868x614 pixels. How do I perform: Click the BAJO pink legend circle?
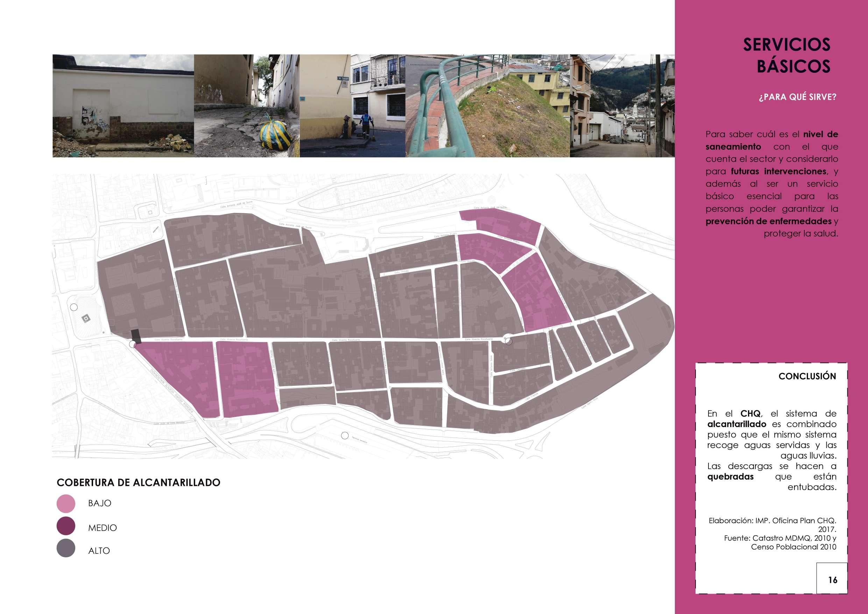point(66,503)
